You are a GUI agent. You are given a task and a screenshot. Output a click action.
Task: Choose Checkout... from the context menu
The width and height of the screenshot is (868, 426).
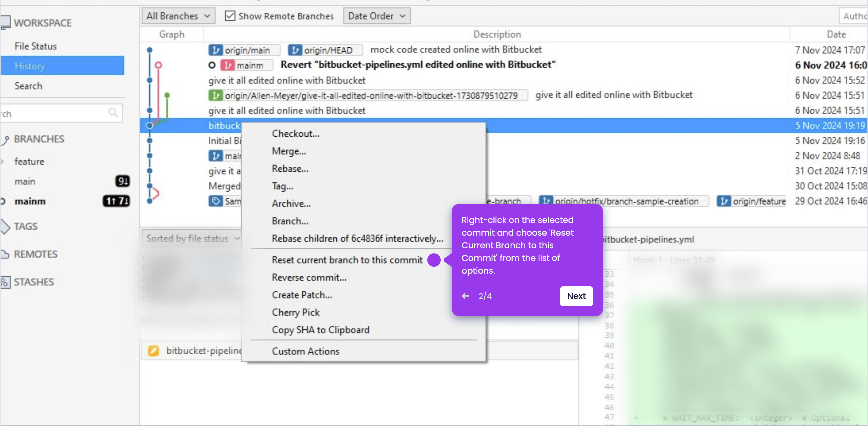pos(295,134)
